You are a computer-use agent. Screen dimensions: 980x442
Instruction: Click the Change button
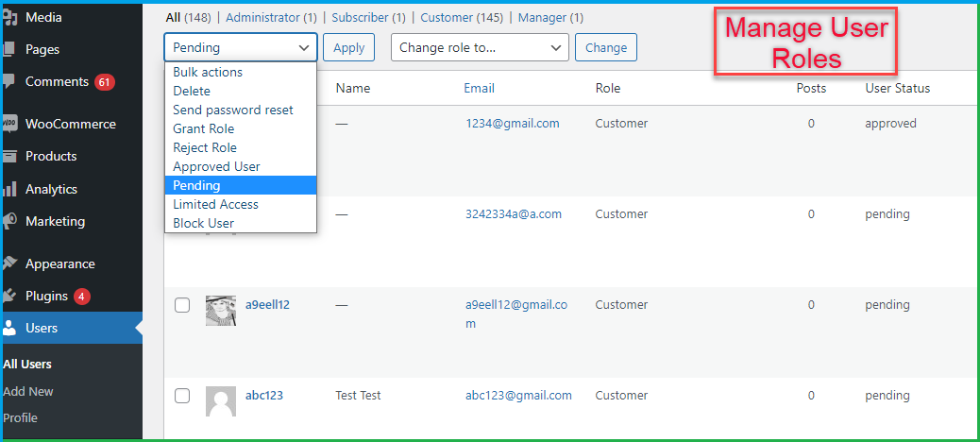click(x=606, y=47)
